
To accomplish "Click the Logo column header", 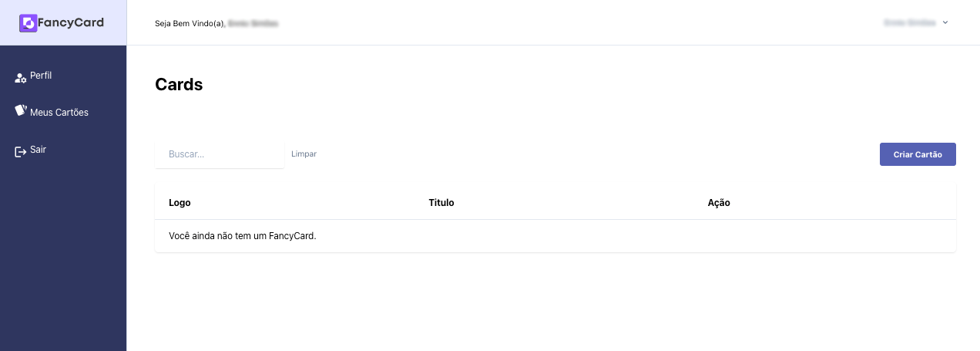I will 180,203.
